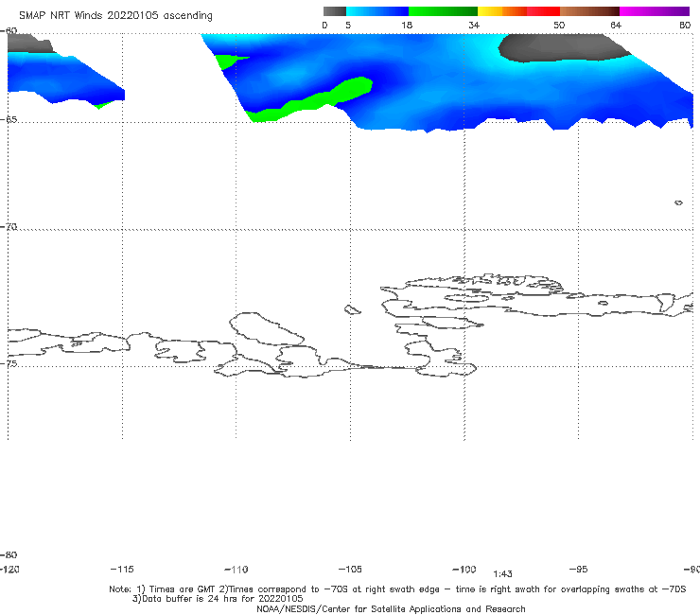Screen dimensions: 700x615
Task: Click the color bar label "18"
Action: (407, 25)
